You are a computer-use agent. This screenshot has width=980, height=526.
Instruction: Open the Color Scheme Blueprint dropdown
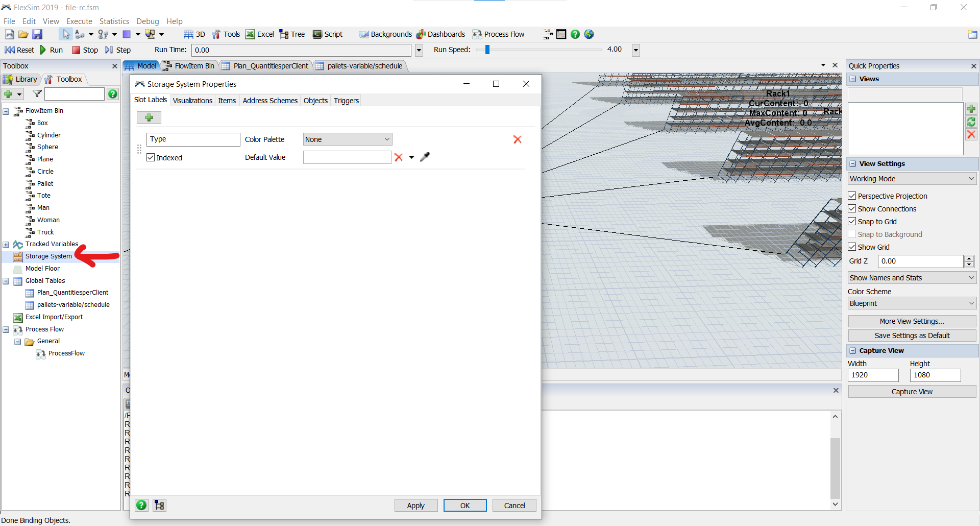click(x=912, y=303)
